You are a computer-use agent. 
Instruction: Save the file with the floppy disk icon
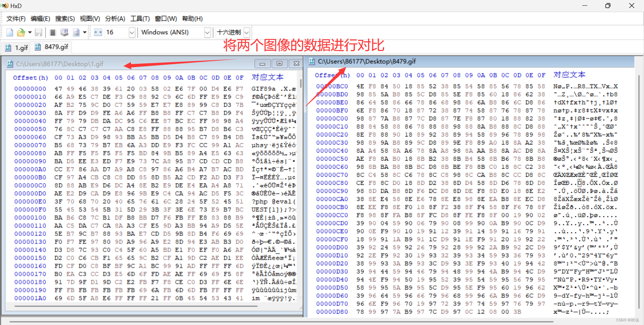pos(39,32)
